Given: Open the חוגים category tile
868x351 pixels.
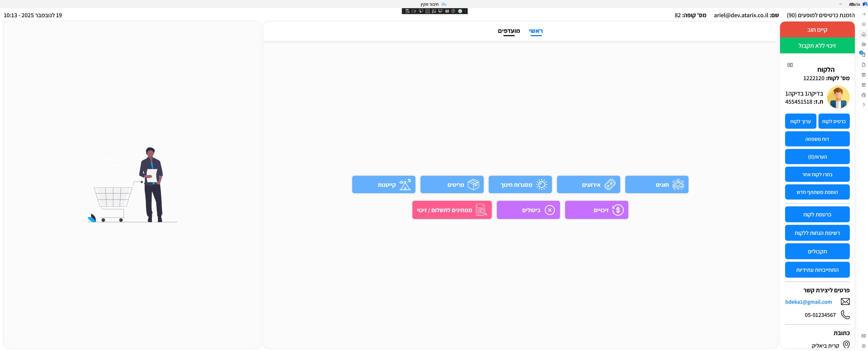Looking at the screenshot, I should 656,185.
